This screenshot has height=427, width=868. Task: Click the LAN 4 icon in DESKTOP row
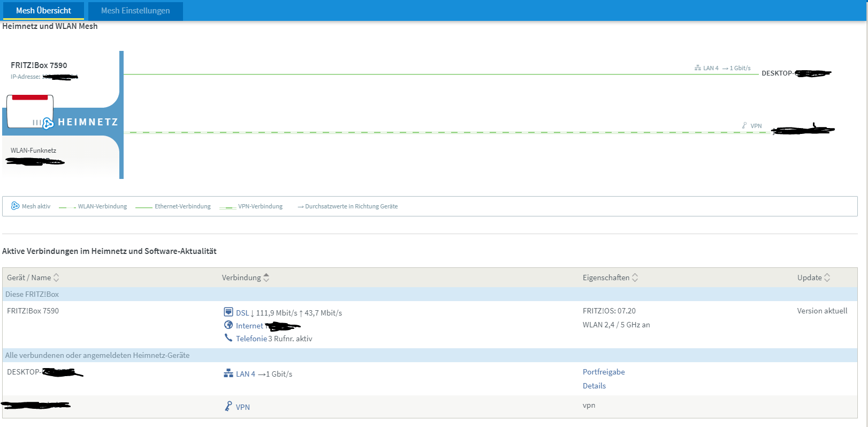[x=229, y=373]
